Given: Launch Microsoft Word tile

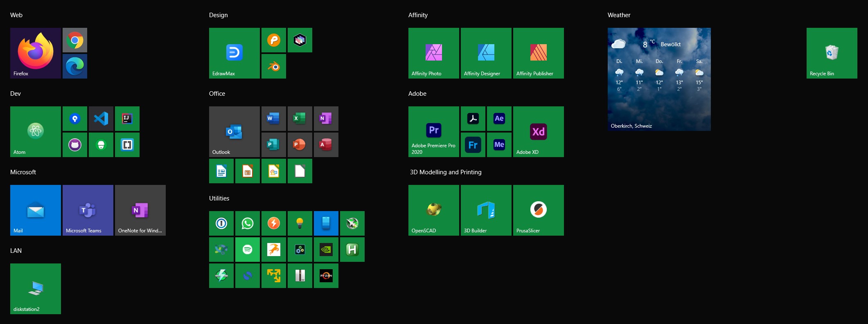Looking at the screenshot, I should pos(274,119).
